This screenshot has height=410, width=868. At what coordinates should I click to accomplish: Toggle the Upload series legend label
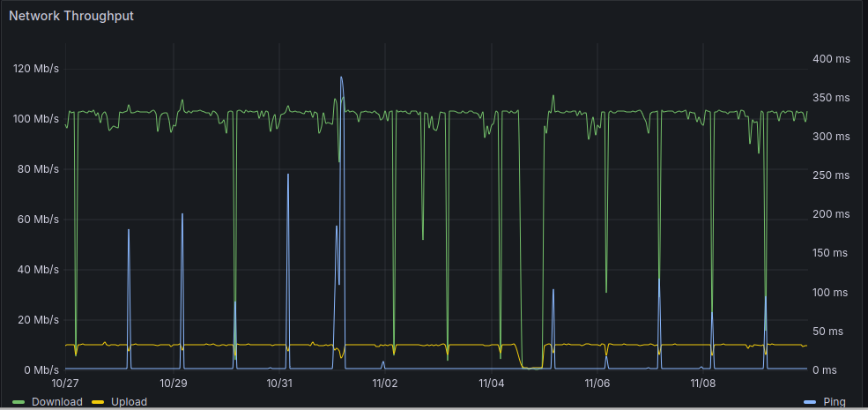point(129,402)
